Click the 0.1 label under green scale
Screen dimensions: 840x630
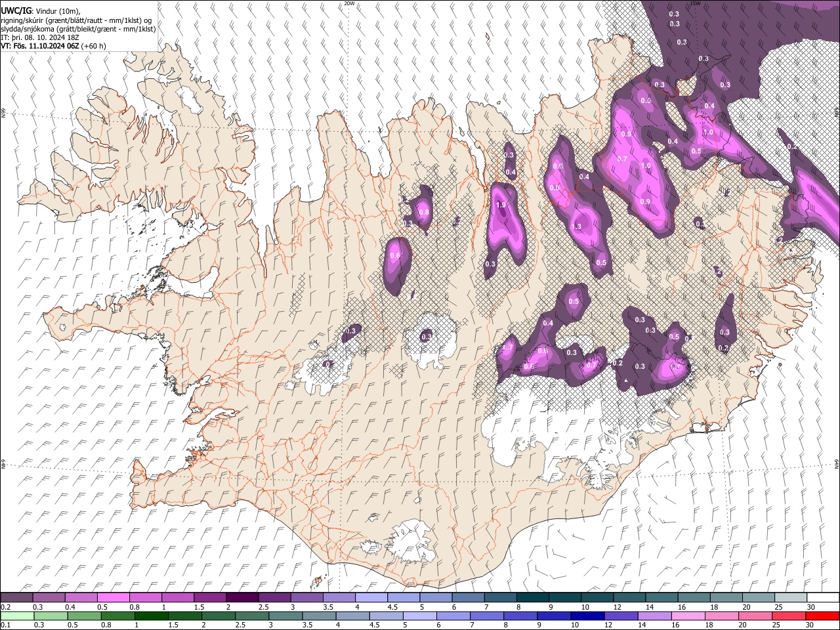click(x=5, y=625)
